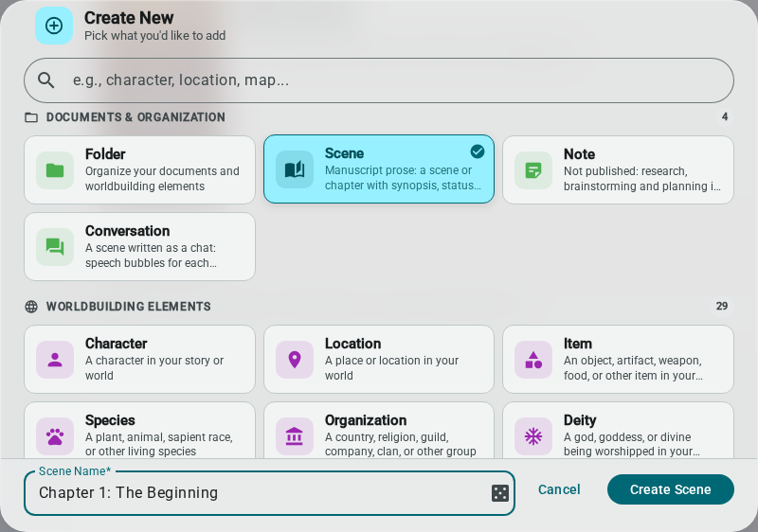Click the search magnifier icon

45,80
